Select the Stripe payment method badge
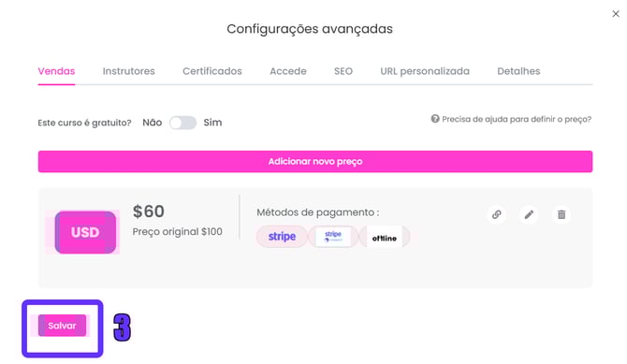This screenshot has width=627, height=364. click(x=282, y=237)
